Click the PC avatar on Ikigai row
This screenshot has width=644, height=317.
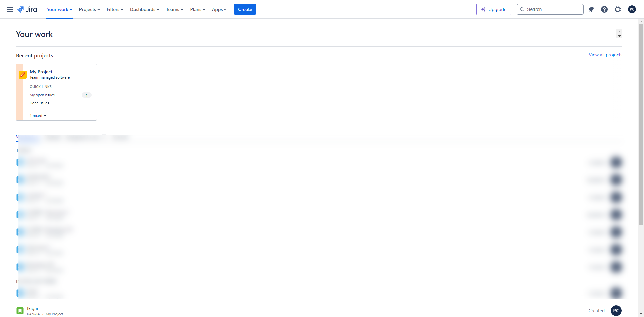(x=616, y=311)
